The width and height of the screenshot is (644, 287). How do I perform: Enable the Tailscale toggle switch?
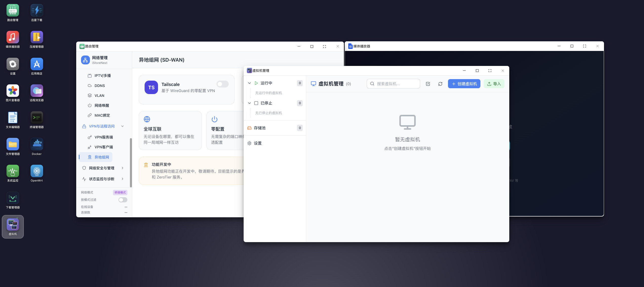(222, 84)
